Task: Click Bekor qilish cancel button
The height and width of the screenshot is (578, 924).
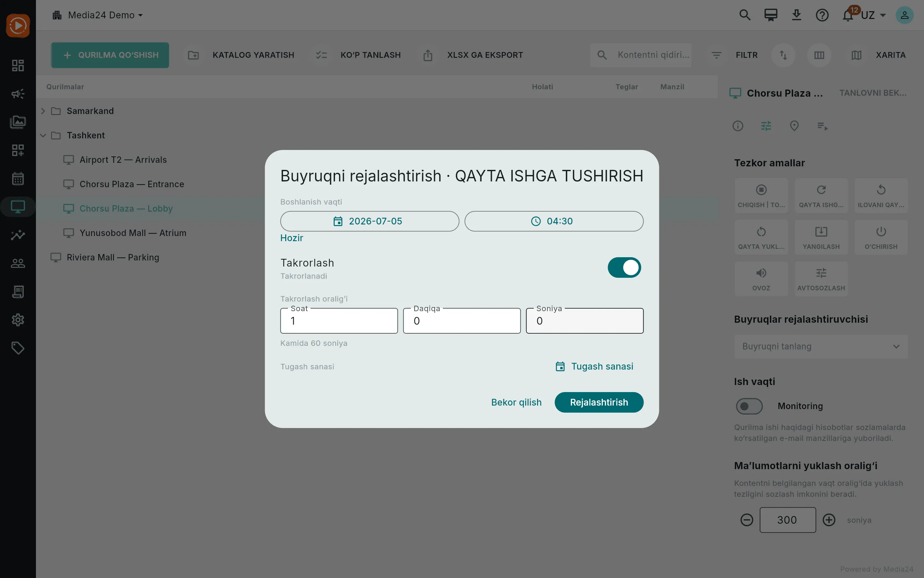Action: [x=516, y=402]
